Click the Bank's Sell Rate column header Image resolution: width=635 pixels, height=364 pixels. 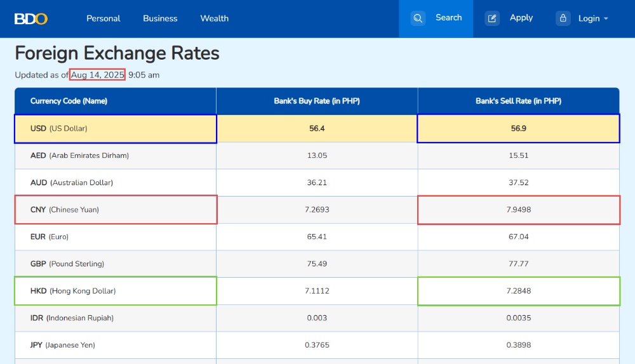(518, 101)
